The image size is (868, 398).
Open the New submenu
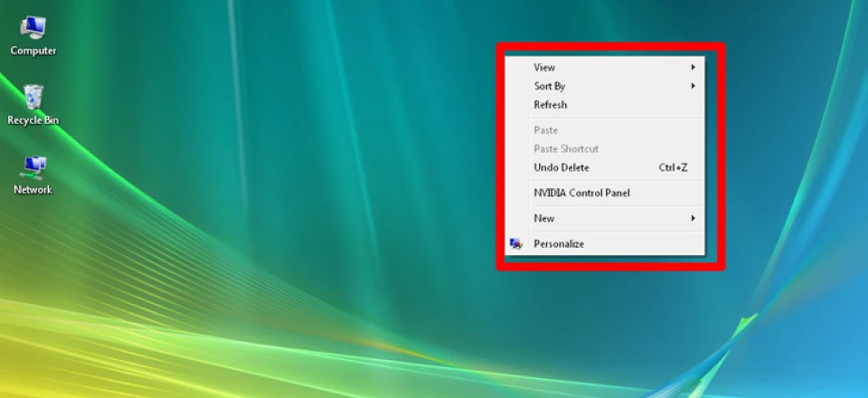pos(605,219)
